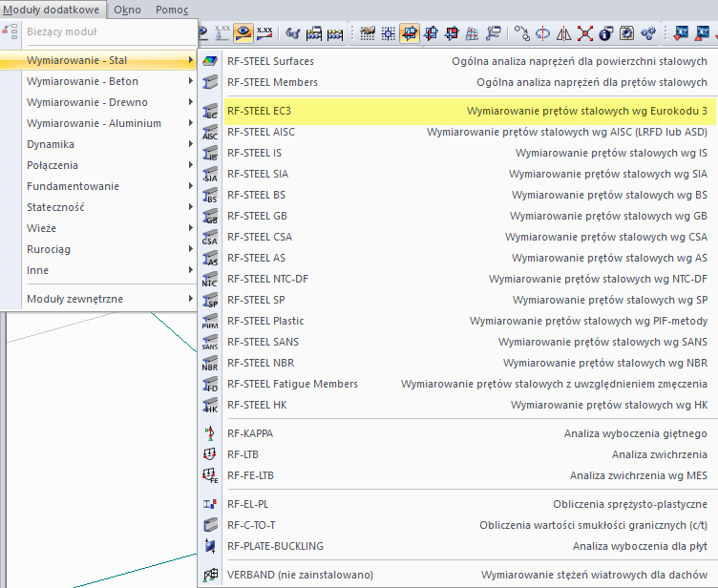Click arrow next to Wymiarowanie - Aluminium

[x=191, y=123]
